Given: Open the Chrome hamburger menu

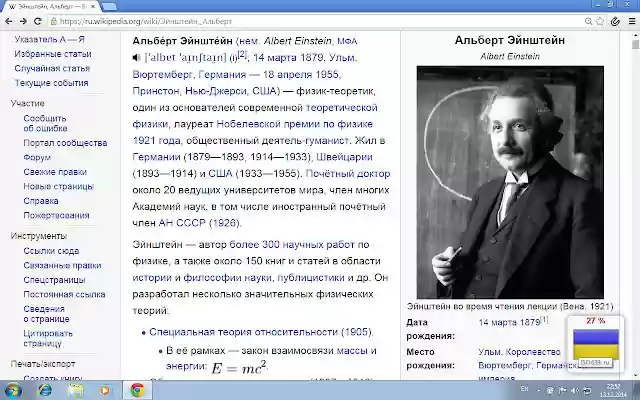Looking at the screenshot, I should tap(632, 21).
